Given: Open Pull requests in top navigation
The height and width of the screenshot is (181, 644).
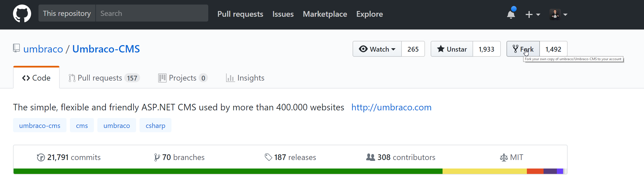Looking at the screenshot, I should [x=240, y=14].
